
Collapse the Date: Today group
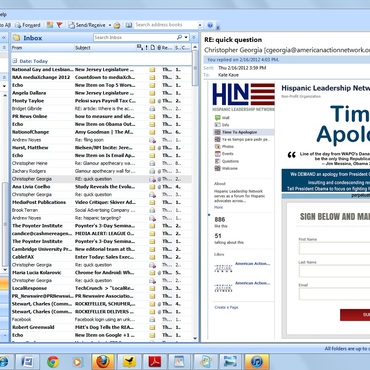[x=14, y=61]
